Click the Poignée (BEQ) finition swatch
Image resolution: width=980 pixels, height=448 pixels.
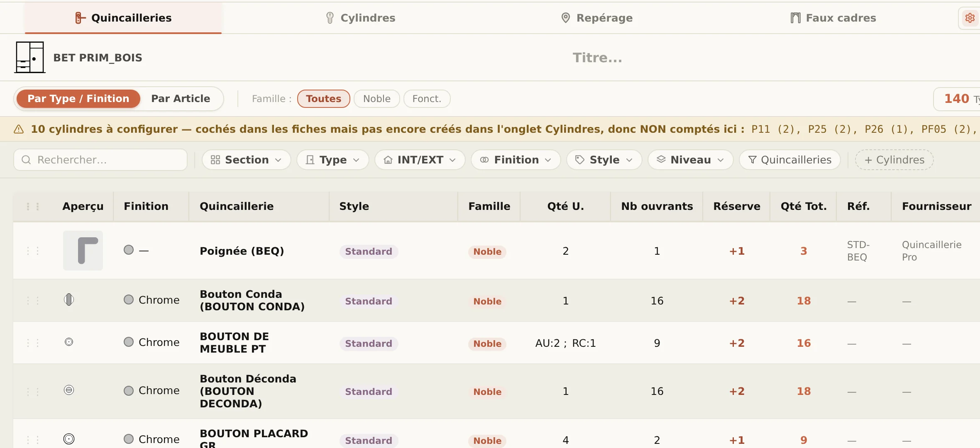point(129,250)
